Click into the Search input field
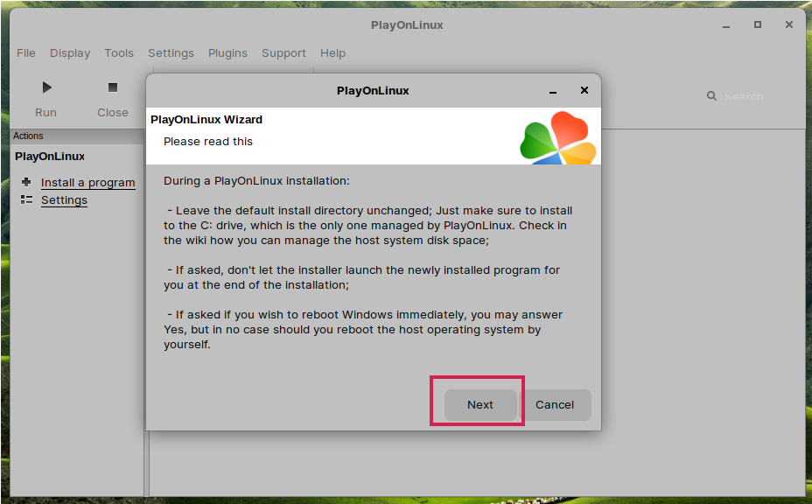Screen dimensions: 812x504 [744, 96]
